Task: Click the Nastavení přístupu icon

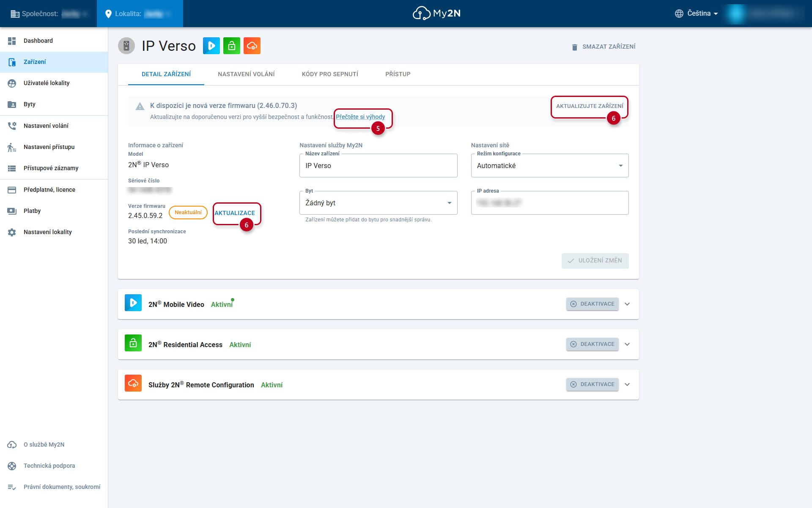Action: coord(12,147)
